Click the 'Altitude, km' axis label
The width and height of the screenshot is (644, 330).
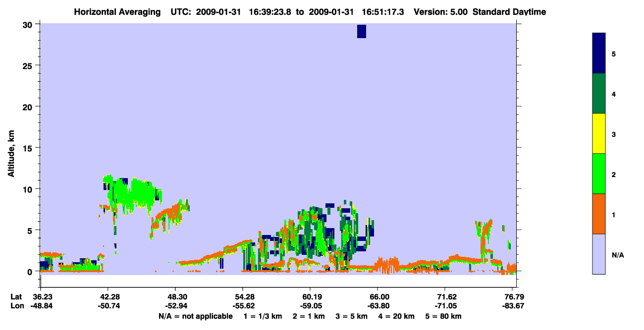11,152
